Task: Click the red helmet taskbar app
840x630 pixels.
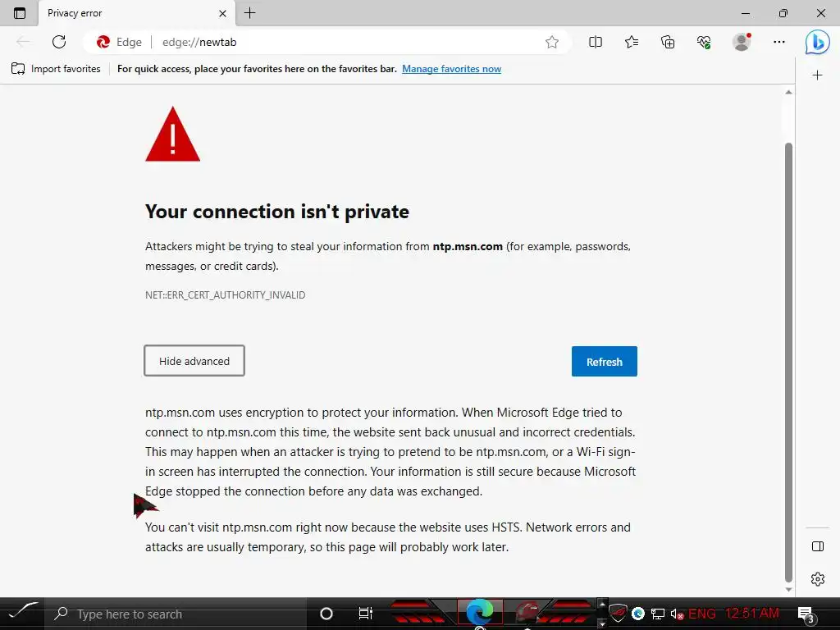Action: (527, 613)
